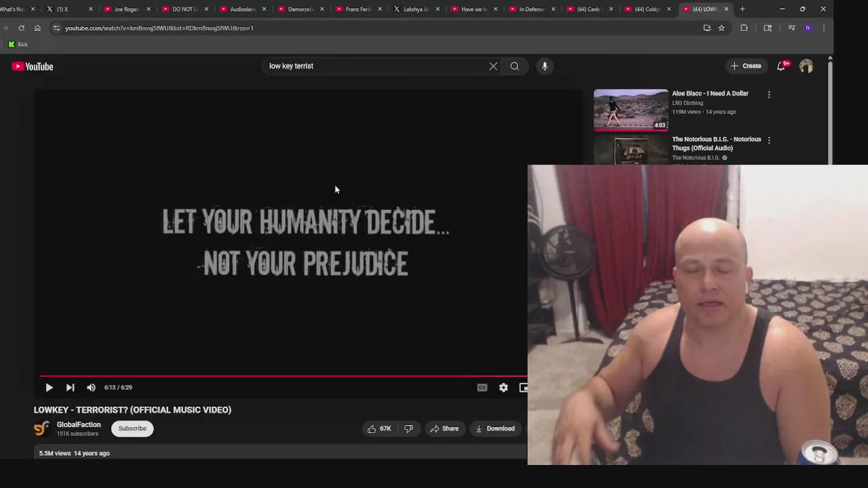Open browser side panel icon
868x488 pixels.
[x=768, y=28]
